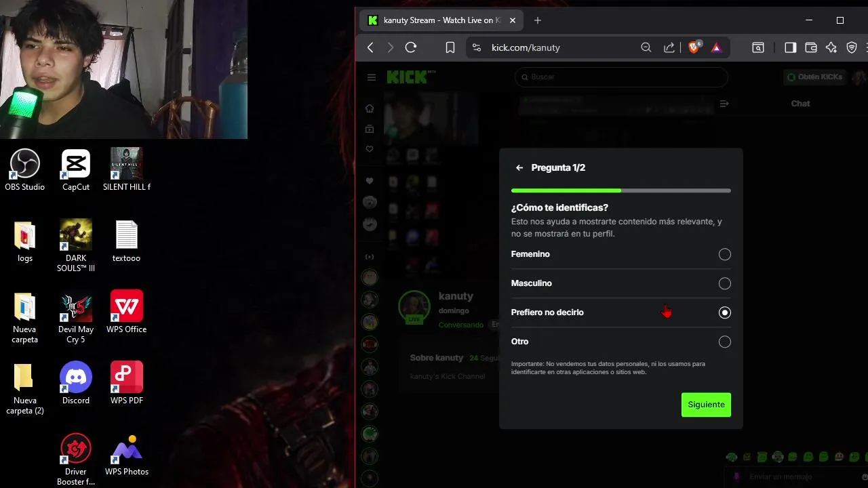Click the streamer webcam overlay
Screen dimensions: 868x488
pos(123,69)
